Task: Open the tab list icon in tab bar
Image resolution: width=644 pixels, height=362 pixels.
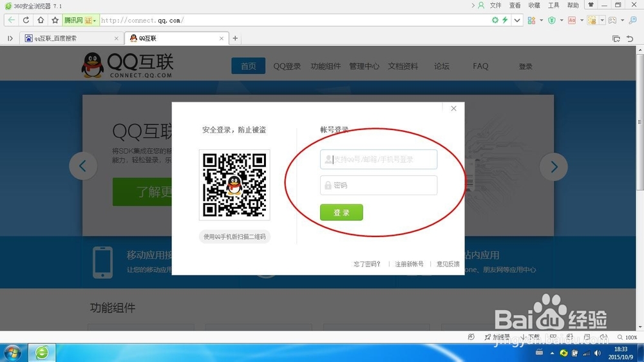Action: [x=616, y=39]
